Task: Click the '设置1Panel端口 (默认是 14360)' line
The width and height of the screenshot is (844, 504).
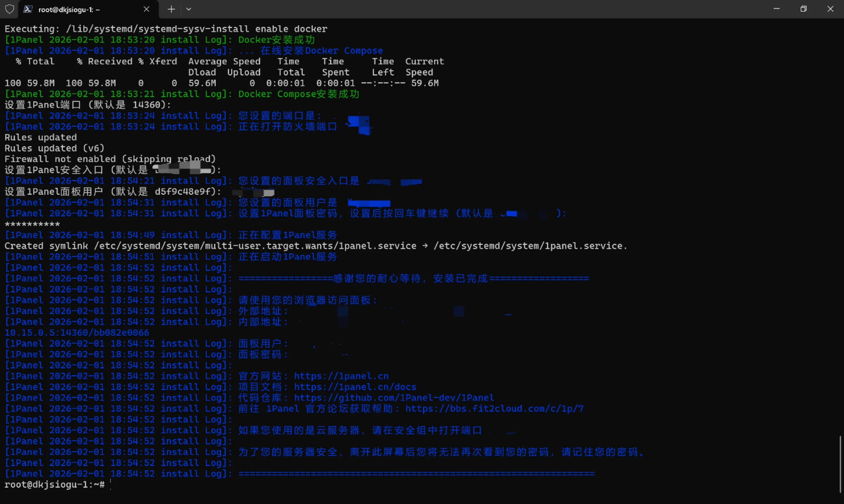Action: (88, 105)
